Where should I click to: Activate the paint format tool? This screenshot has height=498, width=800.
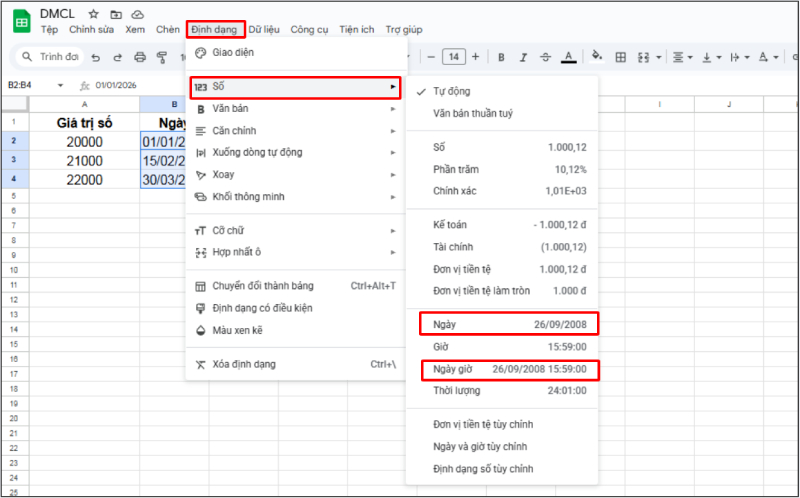[x=162, y=57]
